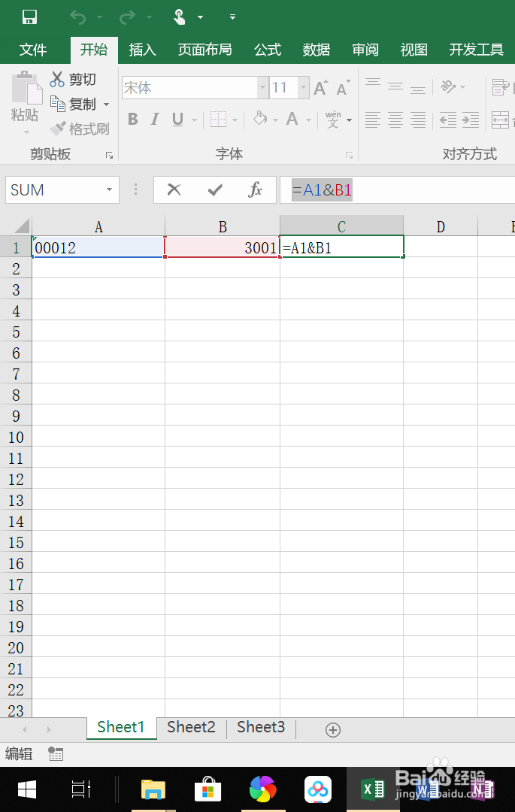Screen dimensions: 515x812
Task: Click the Name Box showing SUM
Action: [54, 190]
